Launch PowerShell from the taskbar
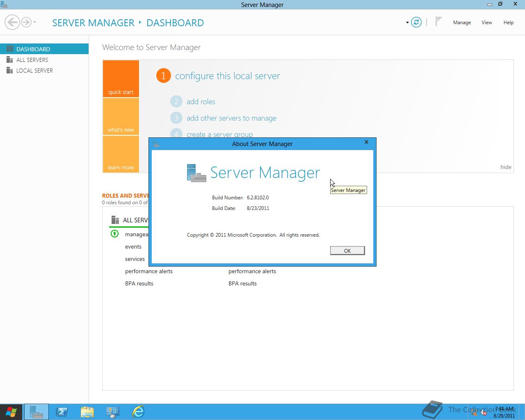The image size is (525, 420). click(x=62, y=412)
